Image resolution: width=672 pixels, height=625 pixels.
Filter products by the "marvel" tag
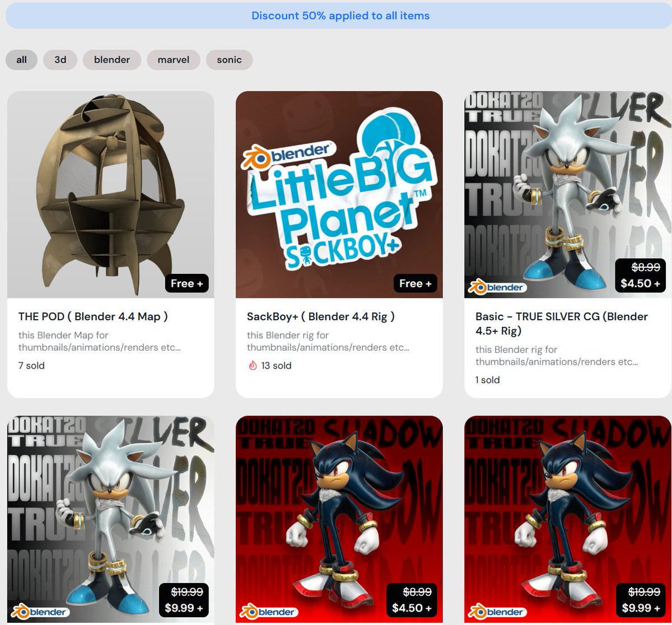tap(174, 60)
